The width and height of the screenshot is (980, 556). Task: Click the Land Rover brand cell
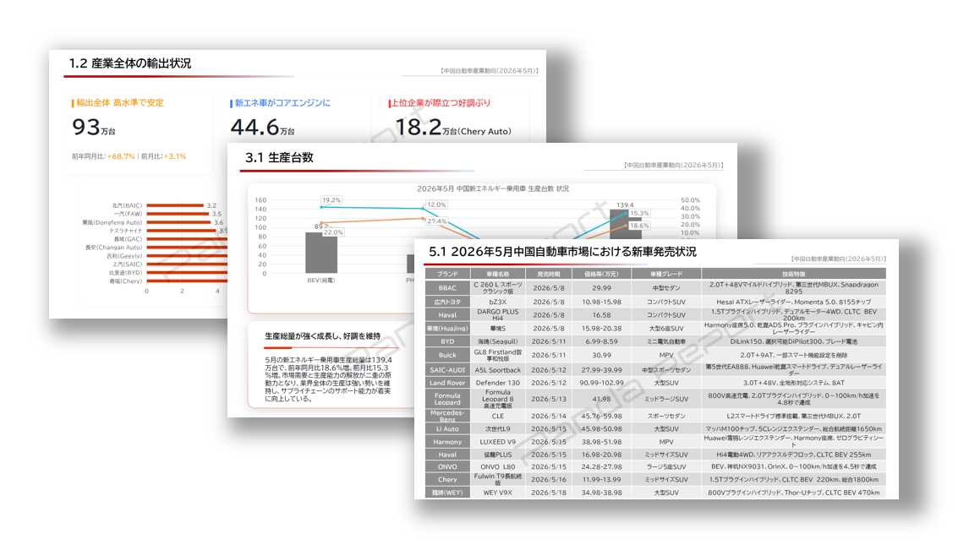click(x=447, y=383)
